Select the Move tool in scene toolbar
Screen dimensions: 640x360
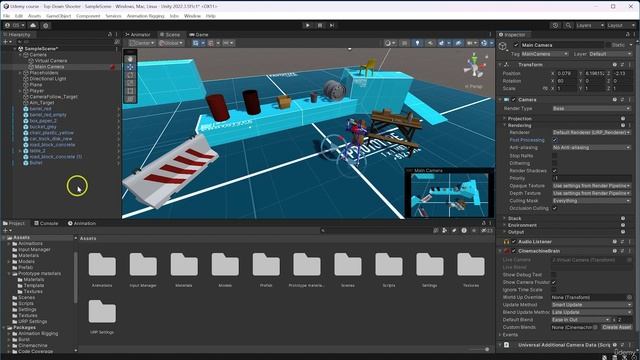pyautogui.click(x=130, y=67)
